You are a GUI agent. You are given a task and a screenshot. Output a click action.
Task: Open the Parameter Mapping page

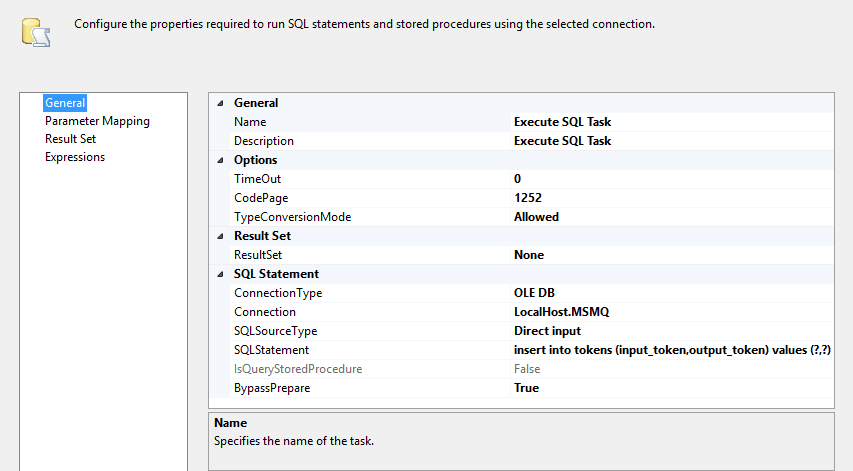97,121
